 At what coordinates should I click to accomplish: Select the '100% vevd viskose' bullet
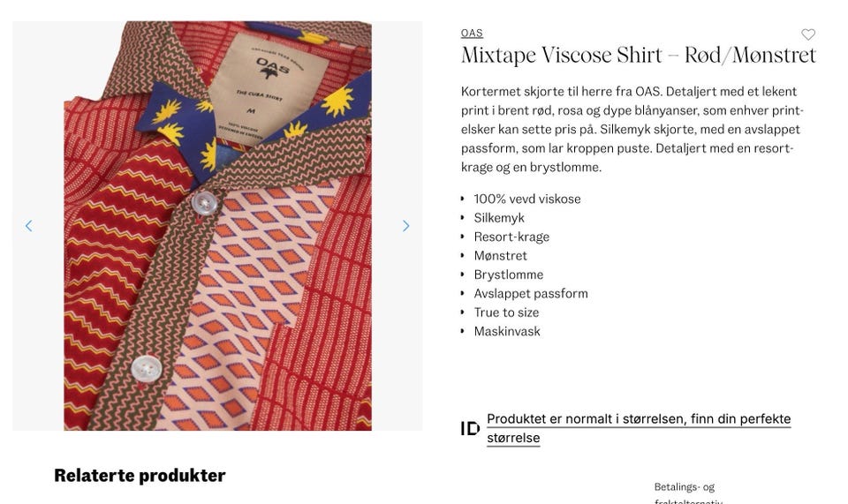(x=526, y=199)
